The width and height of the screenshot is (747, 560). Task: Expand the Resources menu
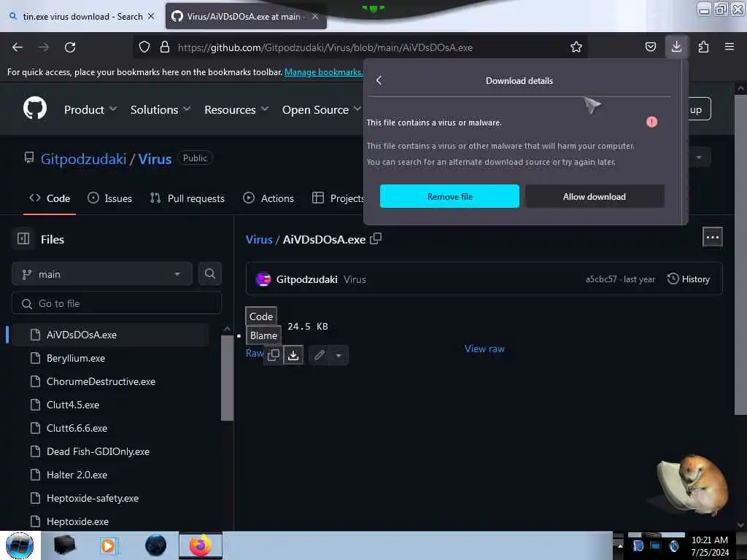236,109
